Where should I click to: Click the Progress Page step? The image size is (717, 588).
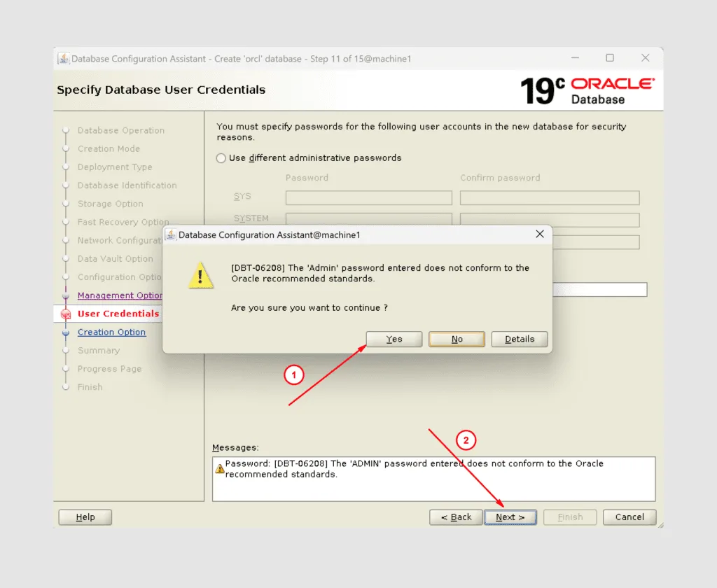pos(109,368)
